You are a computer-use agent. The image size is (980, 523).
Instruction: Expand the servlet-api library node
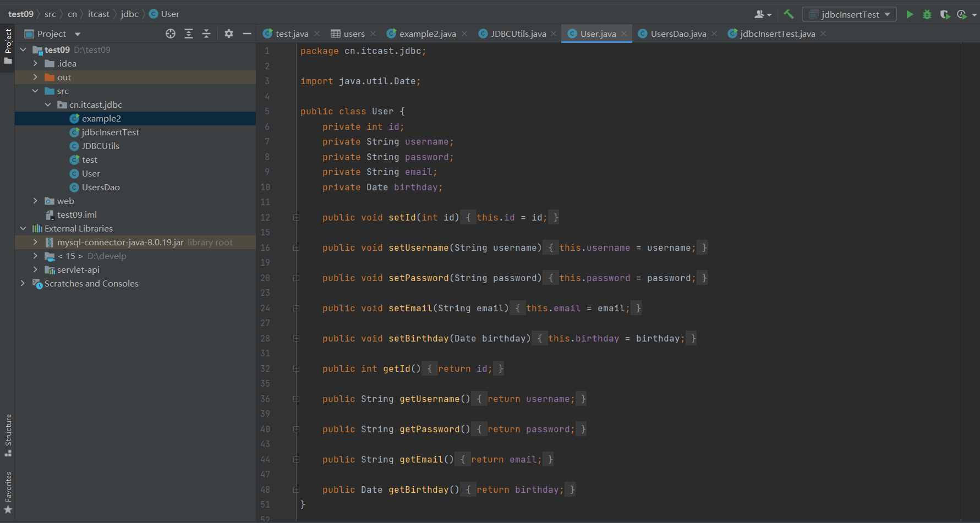(x=35, y=269)
